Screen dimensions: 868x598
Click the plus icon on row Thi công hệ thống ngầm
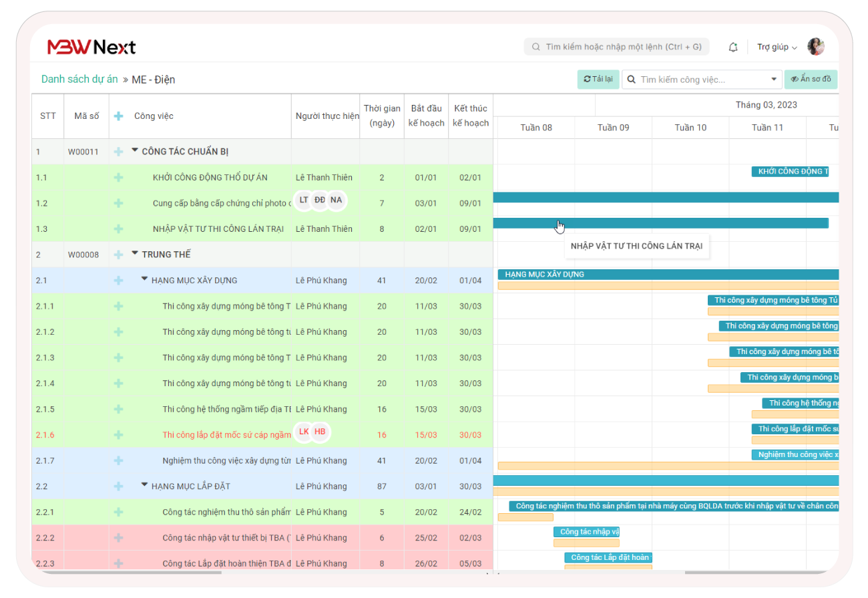pyautogui.click(x=118, y=408)
